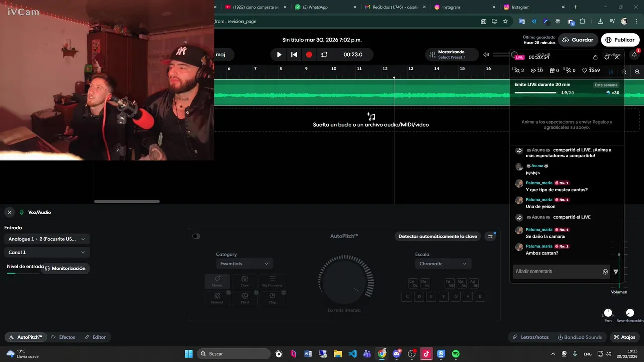Open Chrome extensions puzzle icon

[583, 21]
